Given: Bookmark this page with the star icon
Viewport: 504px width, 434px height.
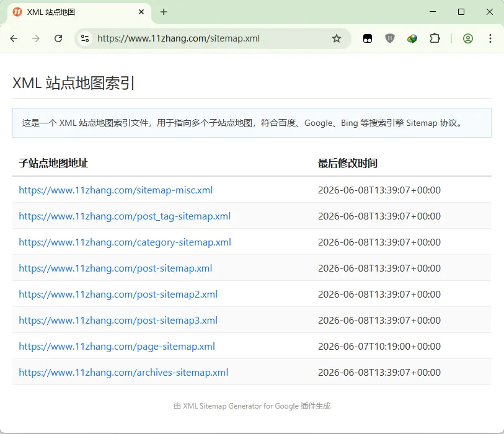Looking at the screenshot, I should pyautogui.click(x=336, y=38).
